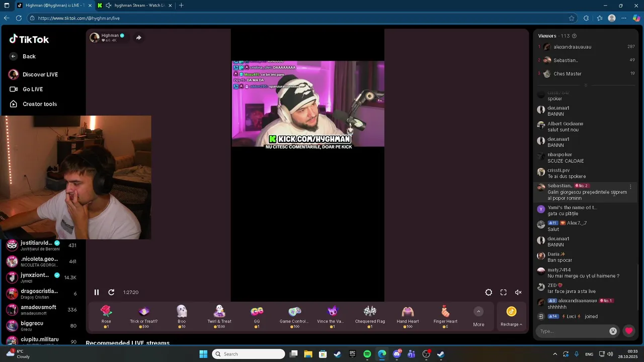Expand More gifts
The image size is (644, 362).
click(478, 317)
